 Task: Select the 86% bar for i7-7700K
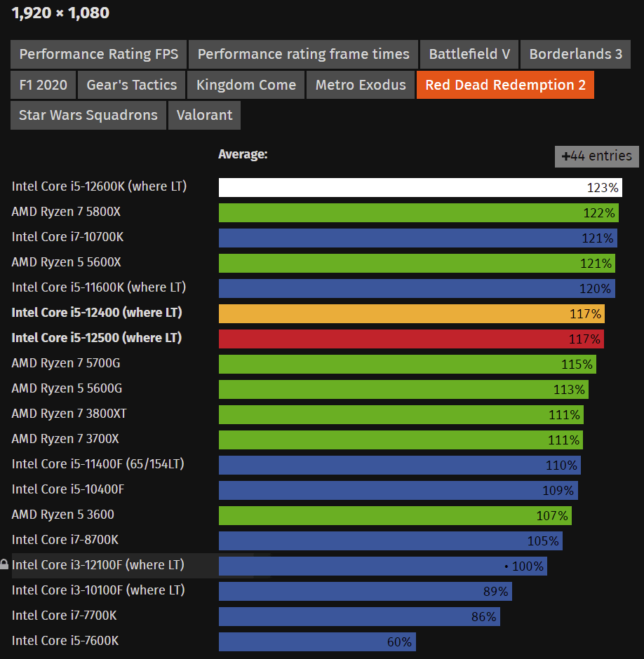tap(359, 616)
